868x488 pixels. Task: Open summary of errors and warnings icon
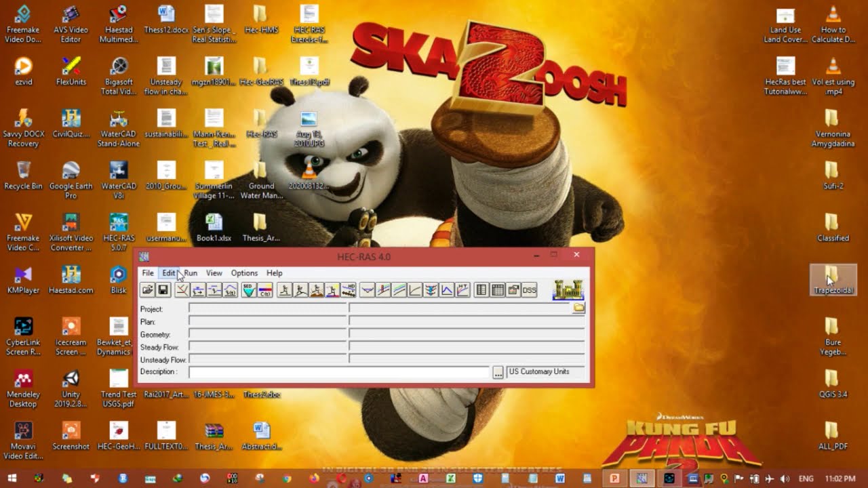point(513,290)
